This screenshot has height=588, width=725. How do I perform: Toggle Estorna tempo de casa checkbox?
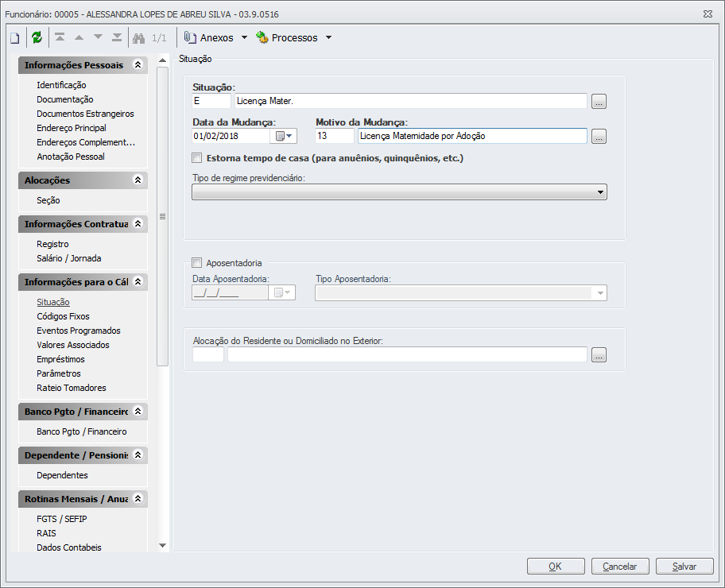(x=197, y=158)
